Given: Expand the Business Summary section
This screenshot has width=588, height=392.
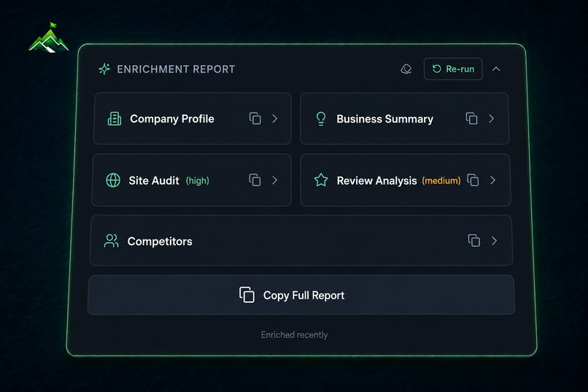Looking at the screenshot, I should pyautogui.click(x=492, y=118).
